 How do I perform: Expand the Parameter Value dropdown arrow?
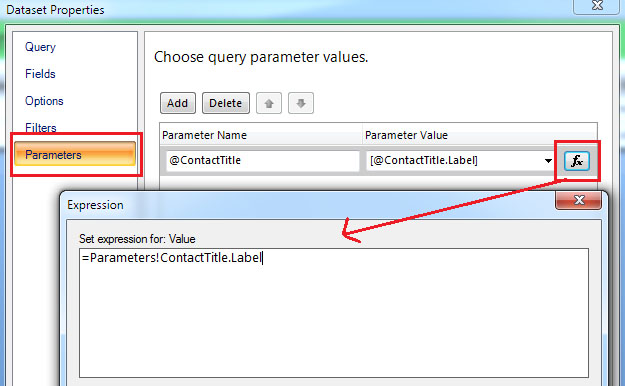tap(548, 161)
